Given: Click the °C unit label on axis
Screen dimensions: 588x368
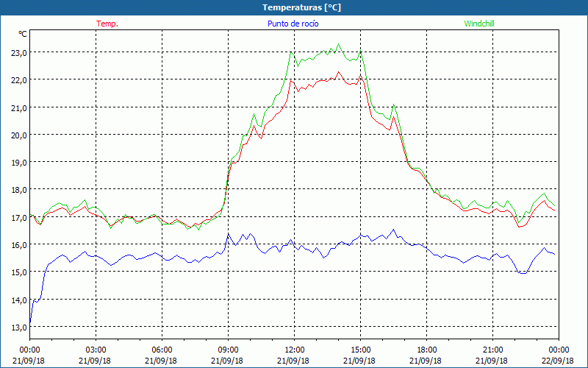Looking at the screenshot, I should 23,34.
